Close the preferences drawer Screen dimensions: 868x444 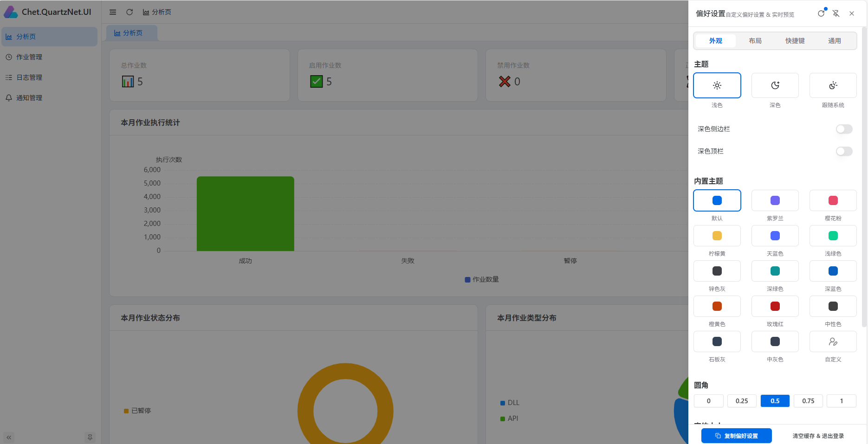(852, 13)
